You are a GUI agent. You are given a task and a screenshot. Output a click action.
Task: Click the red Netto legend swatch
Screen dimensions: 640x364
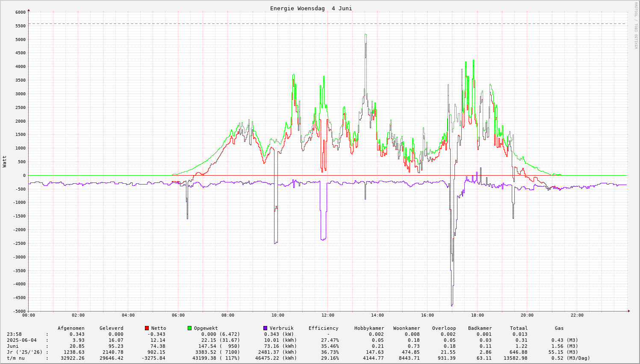[x=147, y=328]
